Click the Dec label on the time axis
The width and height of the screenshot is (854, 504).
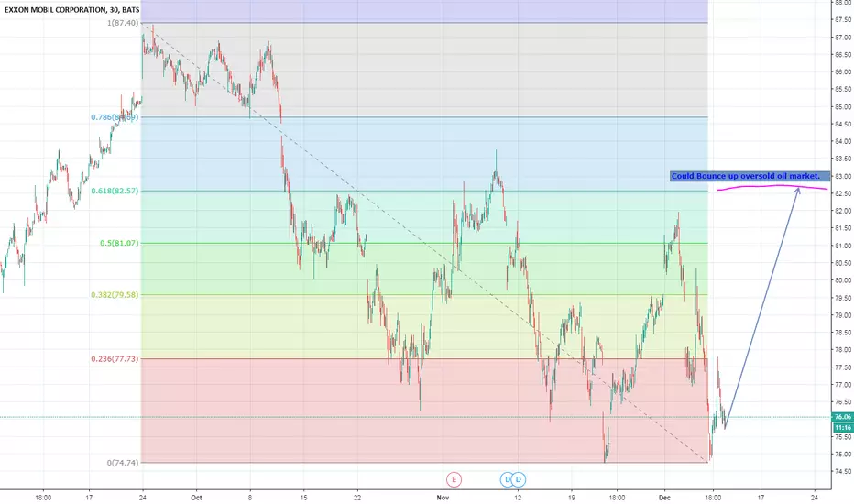(664, 498)
